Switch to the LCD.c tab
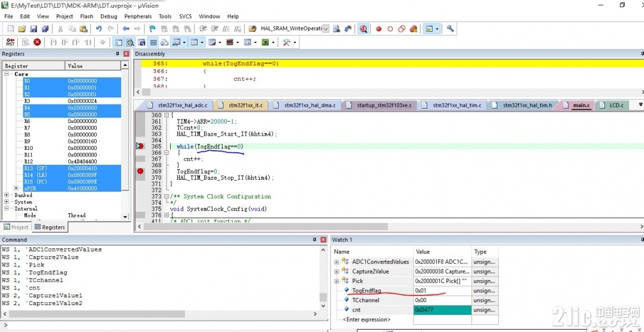Screen dimensions: 644x332 tap(612, 105)
